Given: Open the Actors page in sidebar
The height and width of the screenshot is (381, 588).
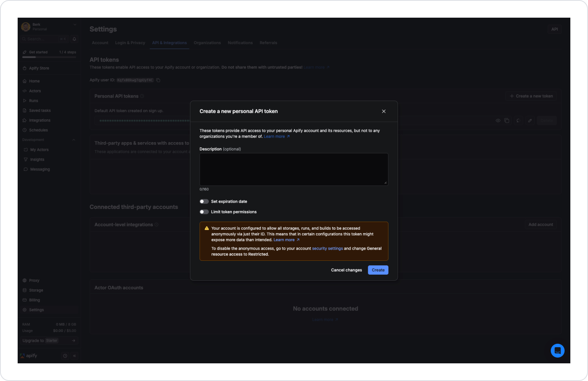Looking at the screenshot, I should tap(35, 91).
